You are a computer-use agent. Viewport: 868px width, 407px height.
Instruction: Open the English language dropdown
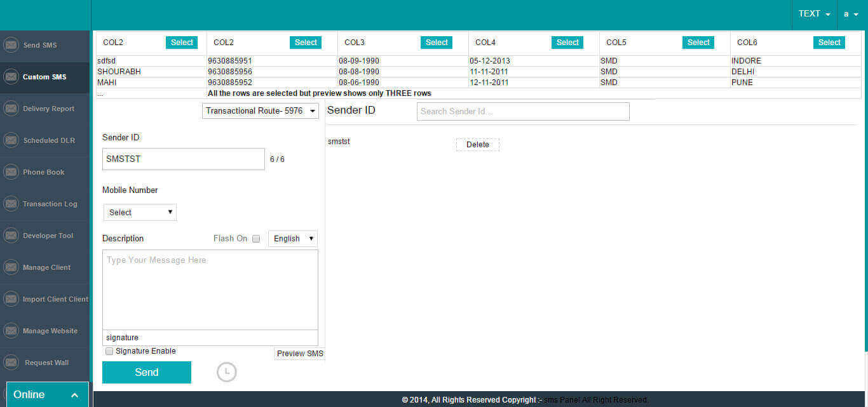click(x=293, y=239)
